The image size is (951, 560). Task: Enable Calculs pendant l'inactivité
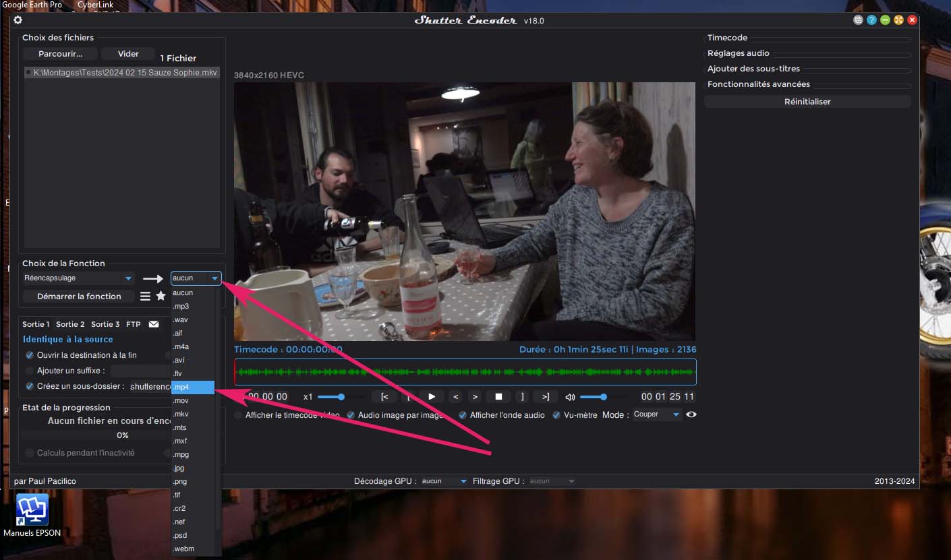pyautogui.click(x=30, y=453)
